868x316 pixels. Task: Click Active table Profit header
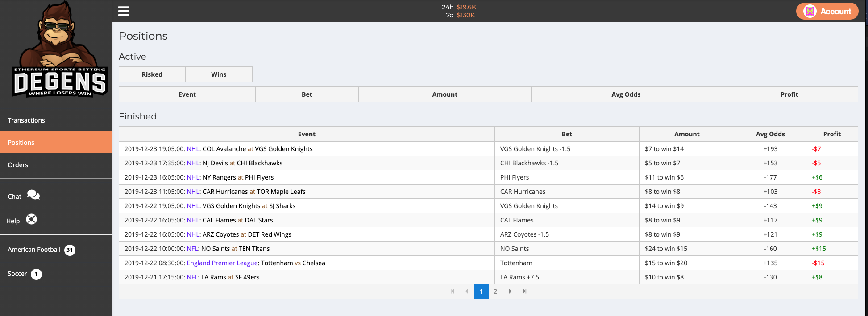(789, 94)
